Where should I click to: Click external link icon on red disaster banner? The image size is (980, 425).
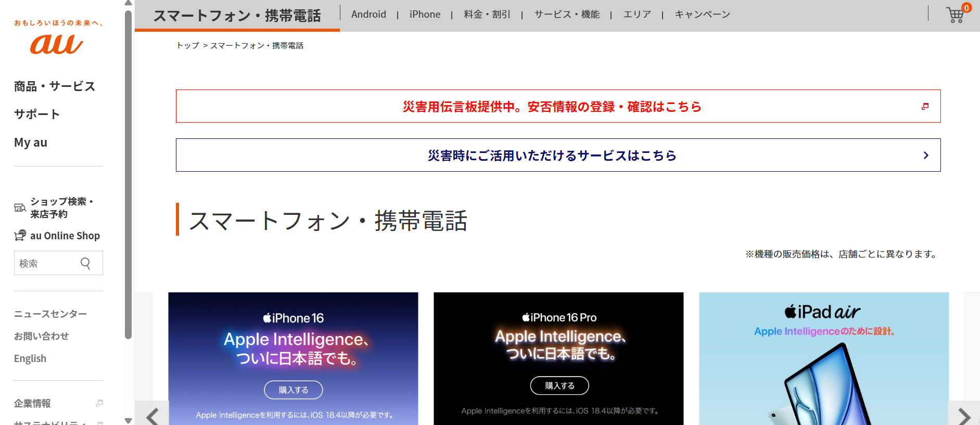coord(925,106)
